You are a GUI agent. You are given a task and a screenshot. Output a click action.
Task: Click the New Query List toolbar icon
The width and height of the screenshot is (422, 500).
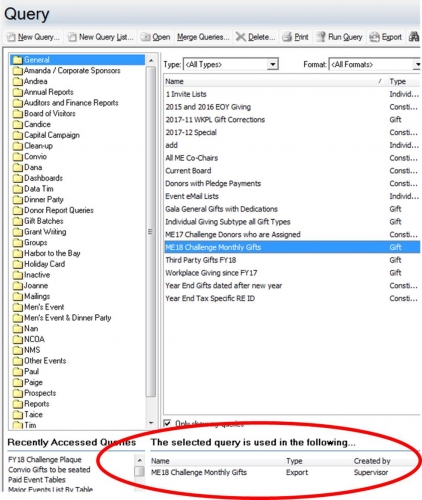[x=72, y=37]
